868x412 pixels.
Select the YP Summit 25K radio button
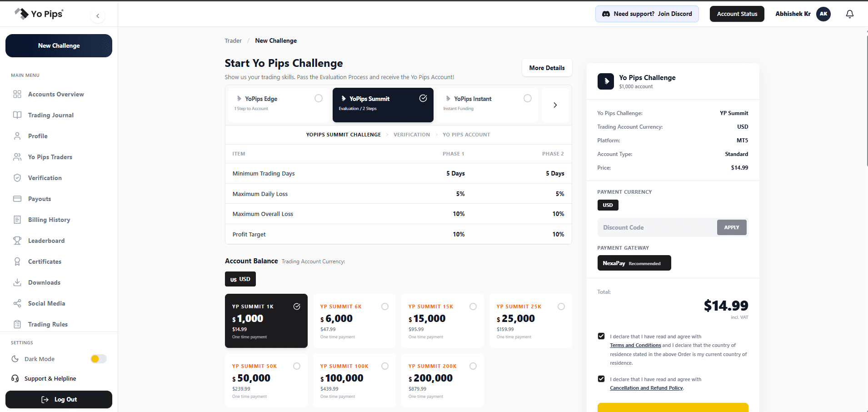(x=561, y=306)
